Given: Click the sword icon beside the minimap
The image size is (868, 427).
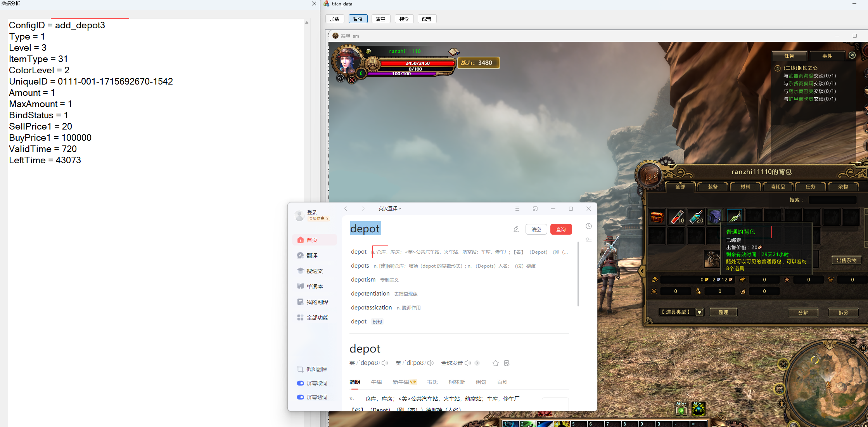Looking at the screenshot, I should coord(782,403).
